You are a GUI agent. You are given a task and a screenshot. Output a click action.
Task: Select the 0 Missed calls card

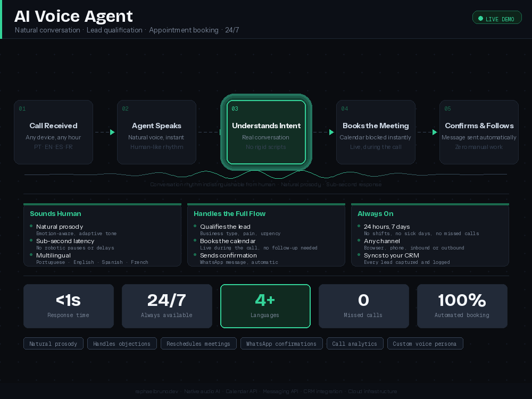[364, 306]
